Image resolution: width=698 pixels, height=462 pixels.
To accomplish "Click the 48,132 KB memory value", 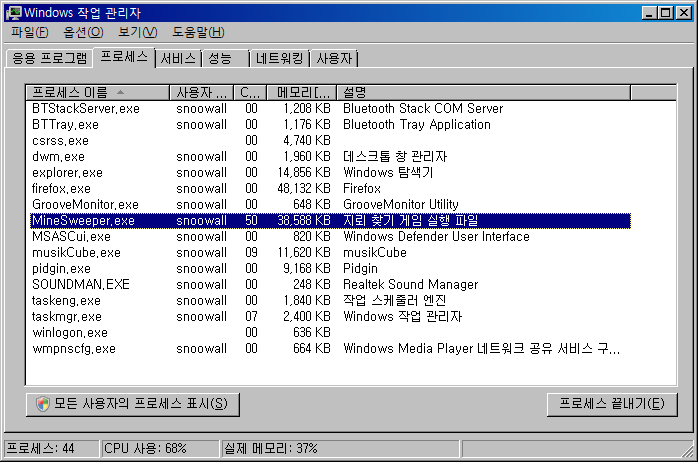I will (x=304, y=188).
